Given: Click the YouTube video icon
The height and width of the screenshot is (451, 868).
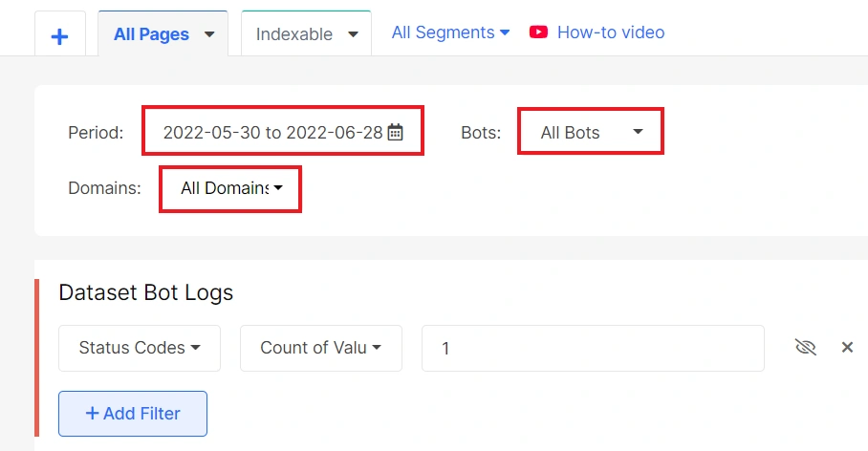Looking at the screenshot, I should click(x=538, y=32).
